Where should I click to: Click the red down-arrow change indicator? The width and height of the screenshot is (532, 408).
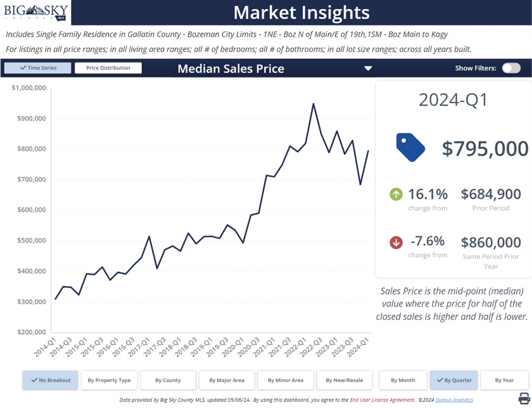pyautogui.click(x=396, y=242)
